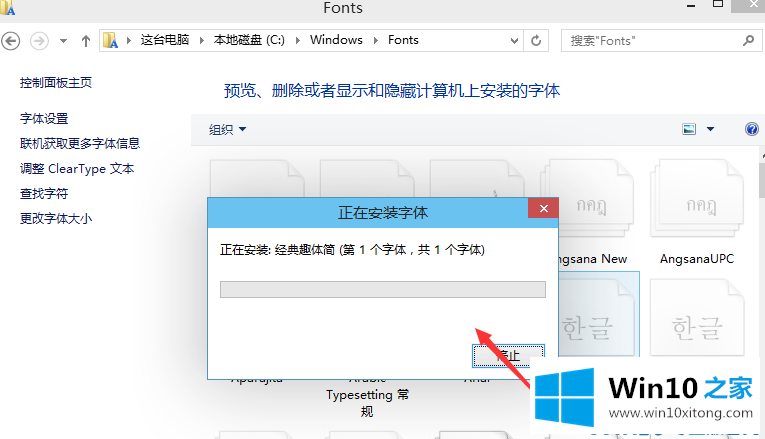Image resolution: width=765 pixels, height=439 pixels.
Task: Open the recent locations dropdown arrow
Action: [x=63, y=41]
